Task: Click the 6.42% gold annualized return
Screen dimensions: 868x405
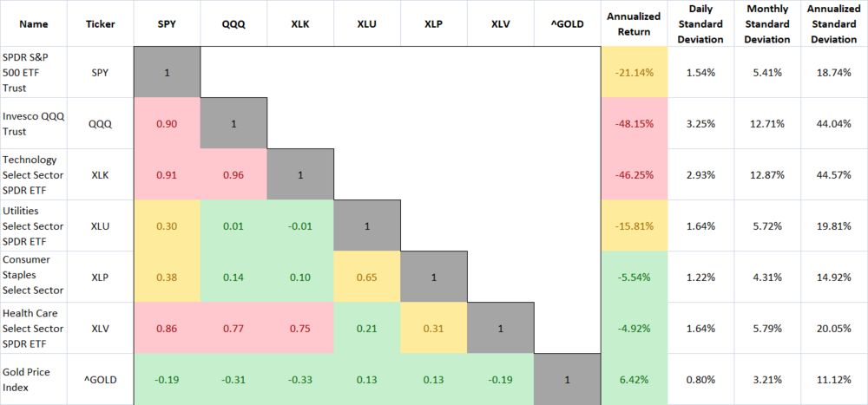Action: click(635, 379)
